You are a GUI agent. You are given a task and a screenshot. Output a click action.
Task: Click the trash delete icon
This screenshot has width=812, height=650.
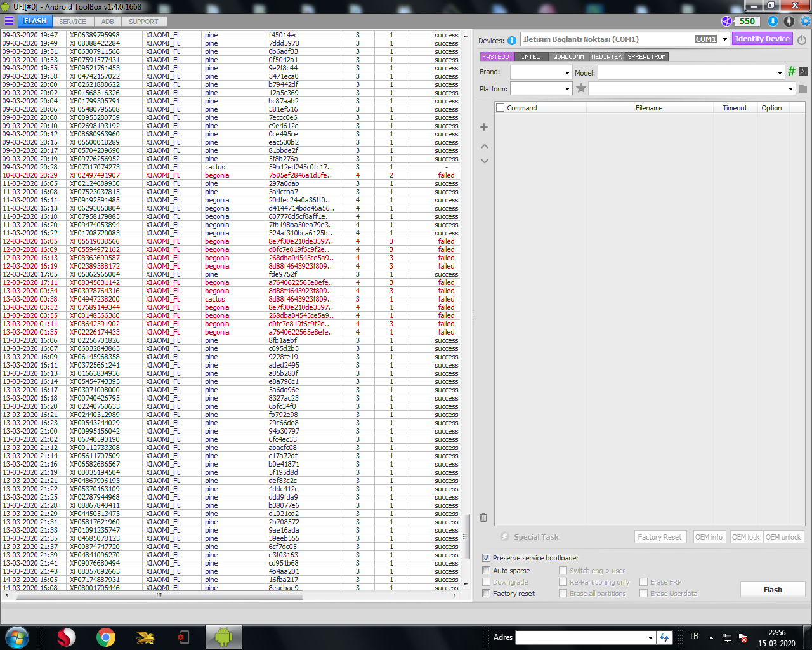pyautogui.click(x=483, y=517)
